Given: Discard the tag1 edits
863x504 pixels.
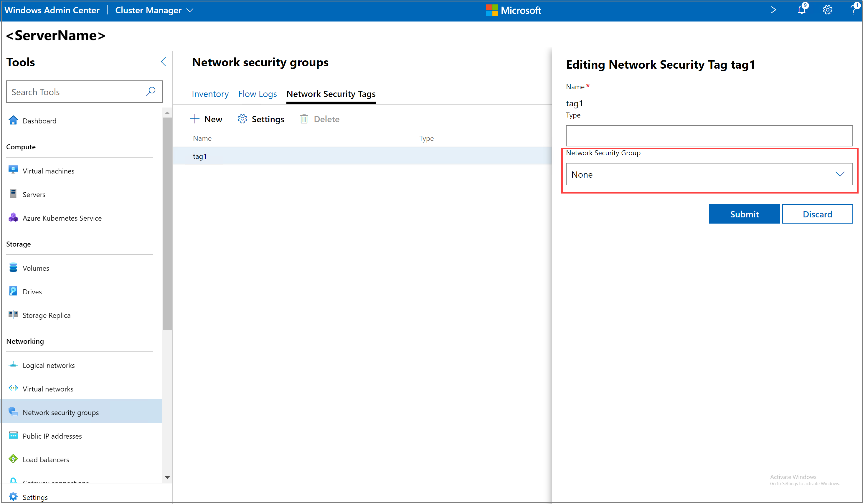Looking at the screenshot, I should [x=818, y=214].
